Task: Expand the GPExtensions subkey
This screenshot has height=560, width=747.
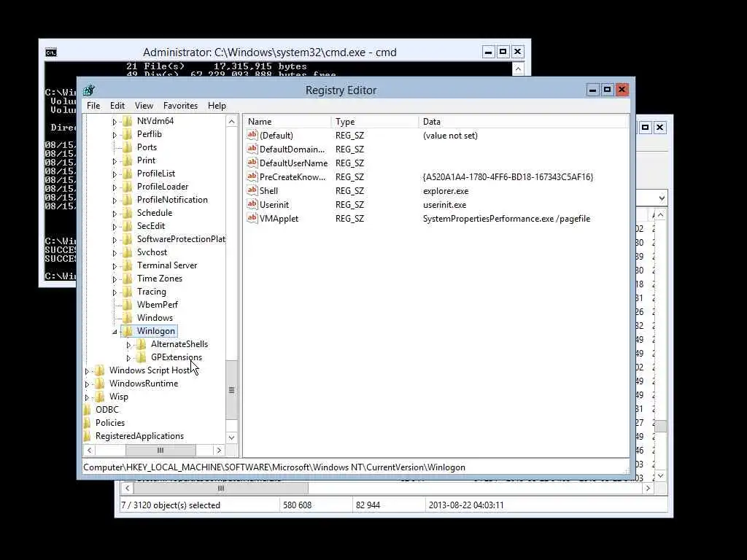Action: (x=128, y=358)
